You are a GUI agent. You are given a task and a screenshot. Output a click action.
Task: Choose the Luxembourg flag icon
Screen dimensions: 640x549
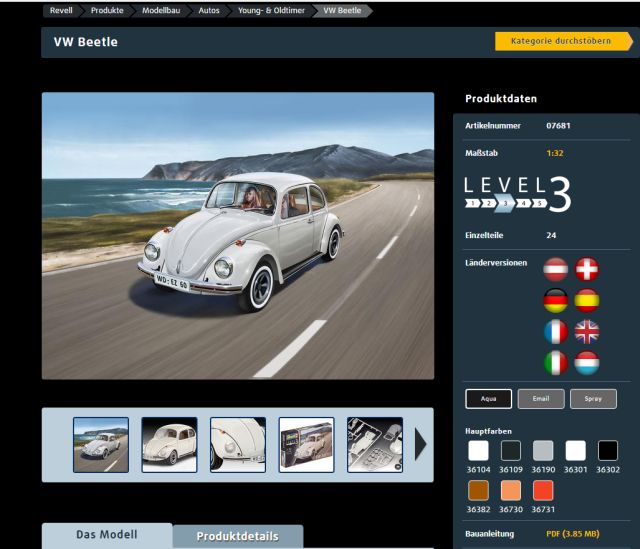pyautogui.click(x=586, y=362)
